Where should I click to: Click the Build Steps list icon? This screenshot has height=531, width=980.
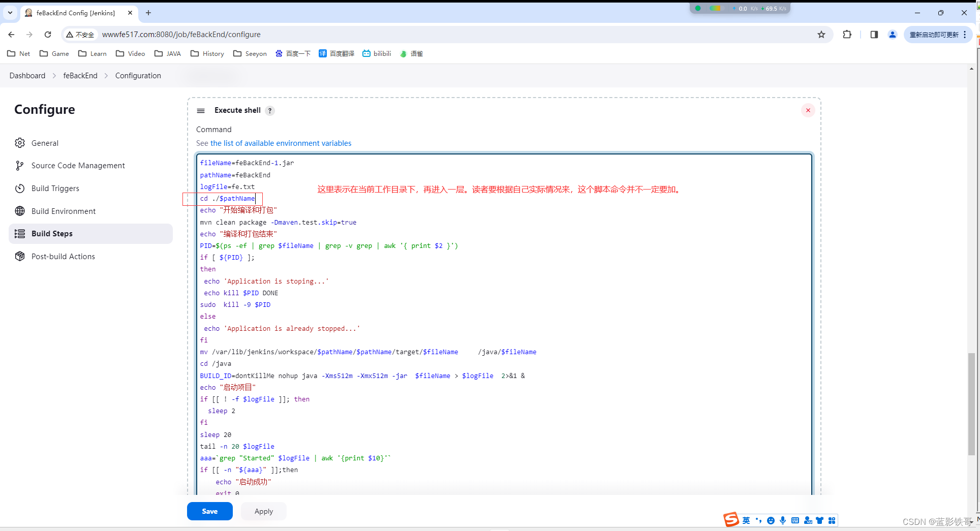(x=20, y=234)
